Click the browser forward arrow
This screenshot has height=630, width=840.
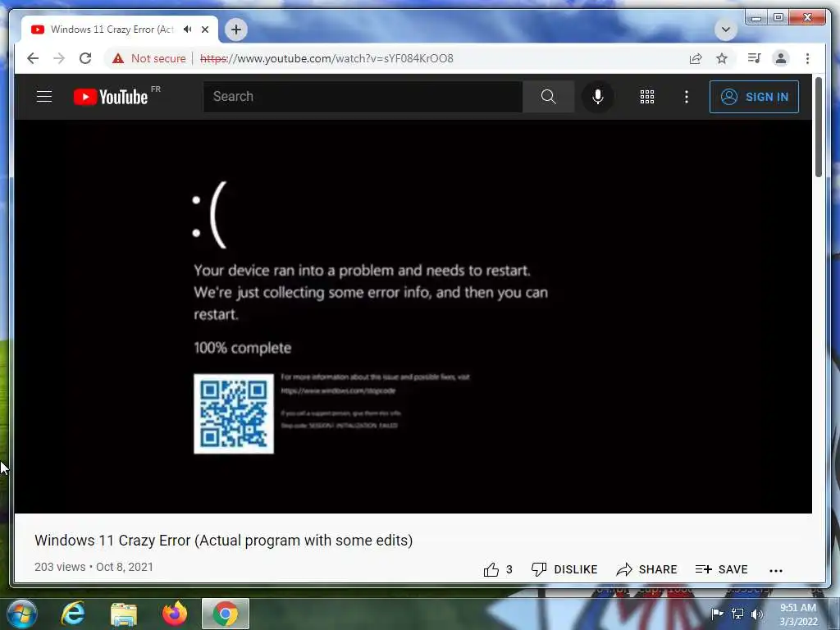pos(59,58)
